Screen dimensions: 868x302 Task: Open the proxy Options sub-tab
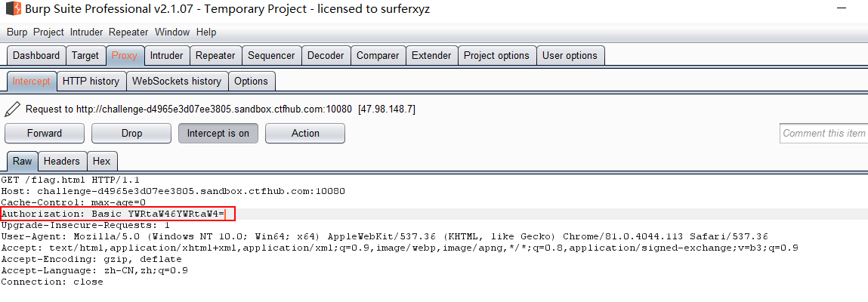tap(252, 82)
